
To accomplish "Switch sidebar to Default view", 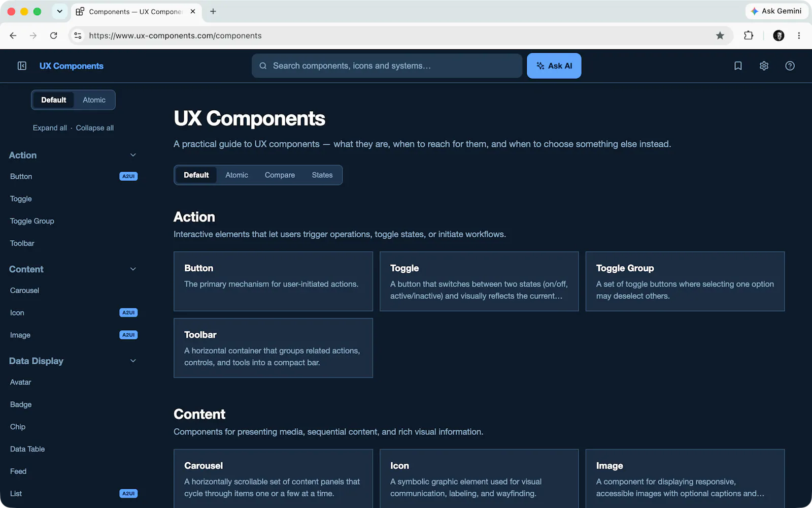I will click(x=53, y=100).
